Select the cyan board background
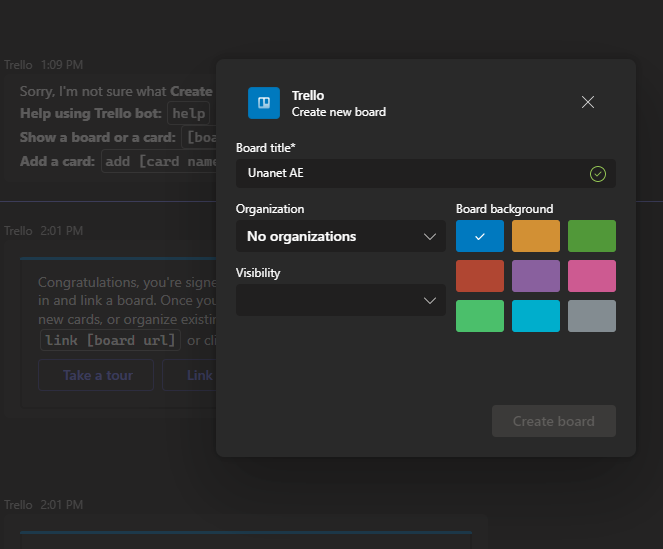The width and height of the screenshot is (663, 549). click(536, 316)
